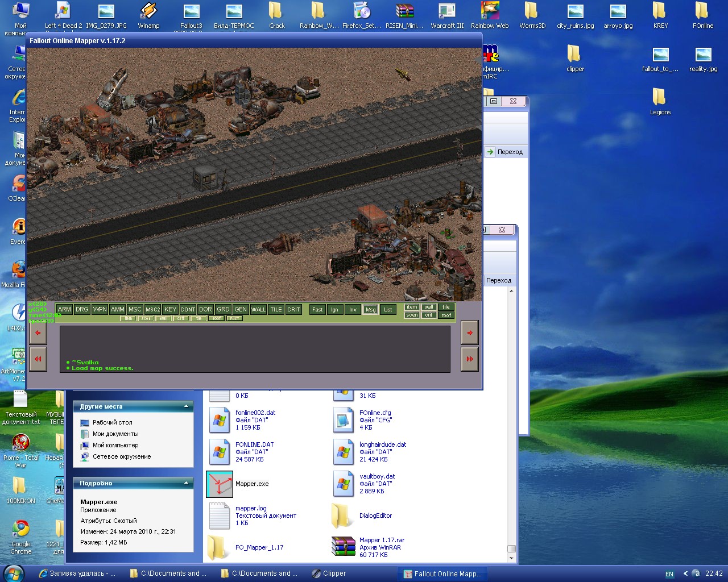This screenshot has height=582, width=728.
Task: Open the Мой компьютер link
Action: click(x=109, y=445)
